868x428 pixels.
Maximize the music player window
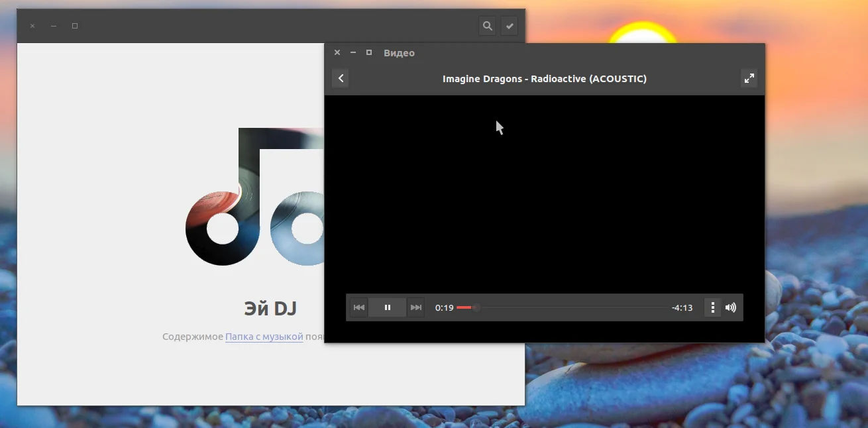point(75,26)
